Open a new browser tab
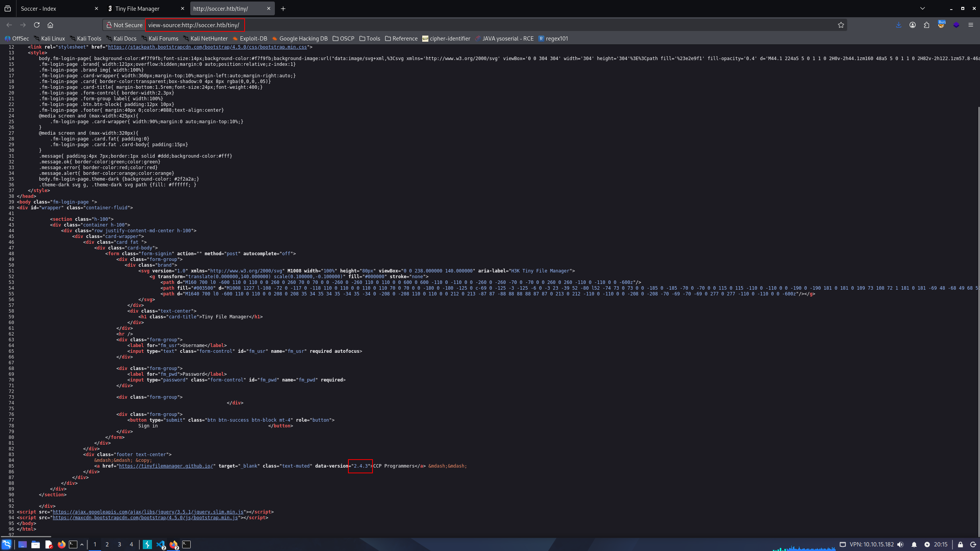Screen dimensions: 980x551 [x=283, y=8]
